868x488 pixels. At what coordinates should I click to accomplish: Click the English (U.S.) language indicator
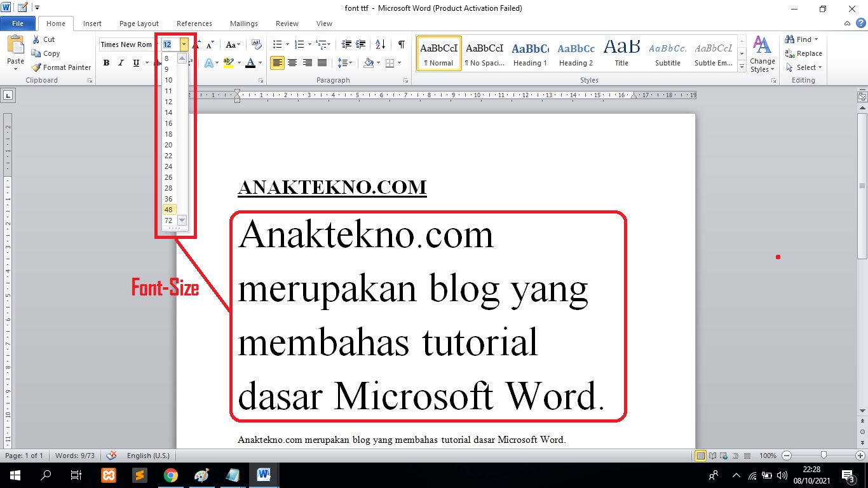(148, 456)
